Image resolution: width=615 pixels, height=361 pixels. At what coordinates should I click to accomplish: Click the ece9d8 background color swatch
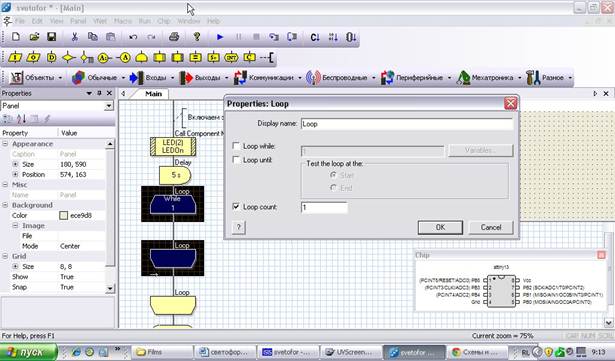tap(64, 215)
